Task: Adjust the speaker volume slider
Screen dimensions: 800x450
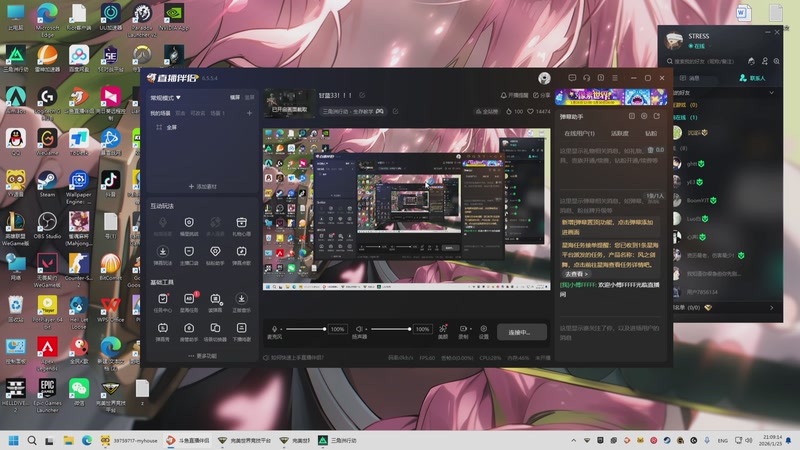Action: point(391,329)
